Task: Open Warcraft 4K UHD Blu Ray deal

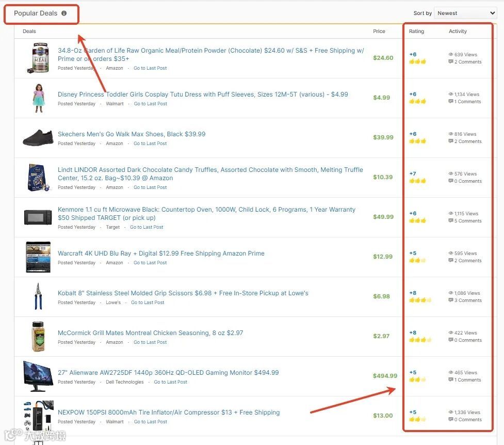Action: pyautogui.click(x=161, y=253)
